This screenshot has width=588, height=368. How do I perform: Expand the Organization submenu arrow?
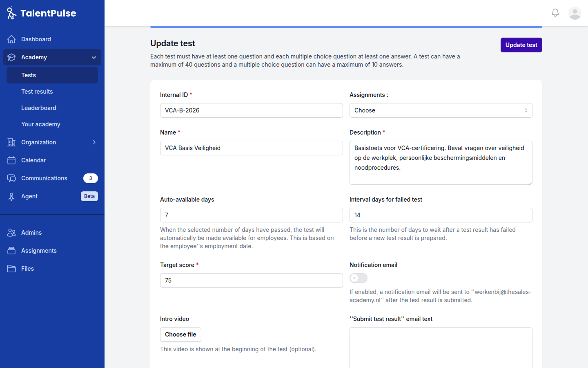click(x=94, y=142)
